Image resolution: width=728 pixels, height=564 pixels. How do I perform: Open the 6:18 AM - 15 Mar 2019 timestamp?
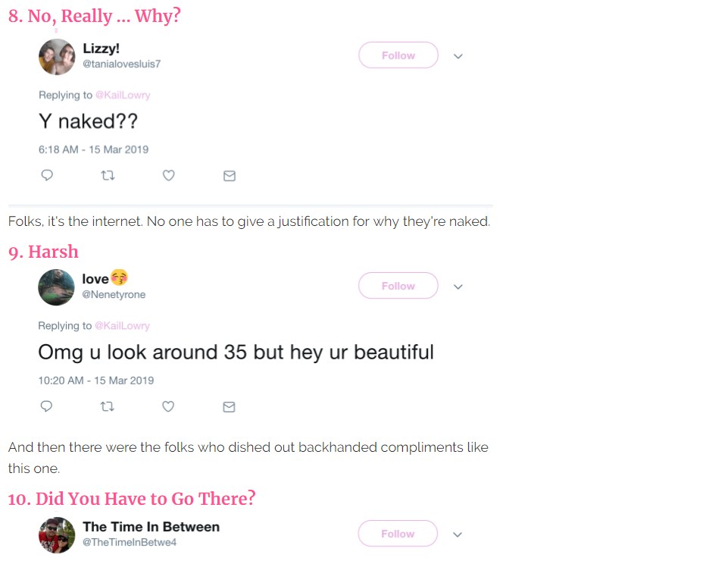click(x=93, y=149)
